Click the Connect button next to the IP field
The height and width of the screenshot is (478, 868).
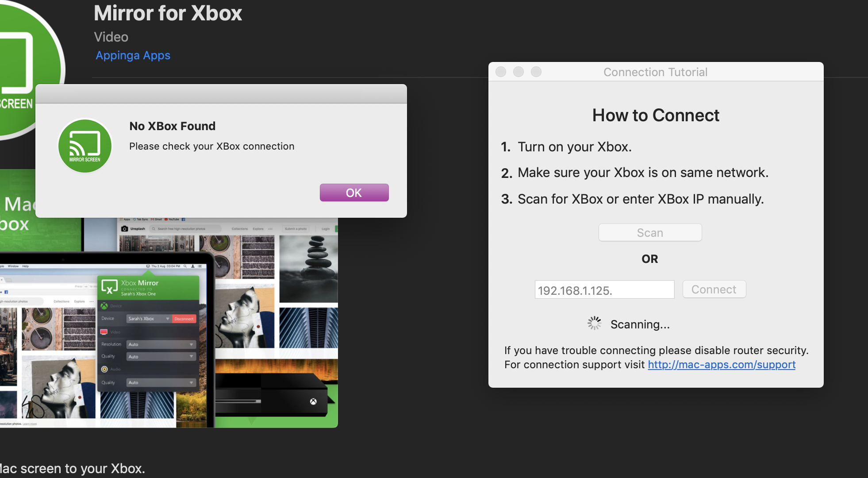coord(714,289)
